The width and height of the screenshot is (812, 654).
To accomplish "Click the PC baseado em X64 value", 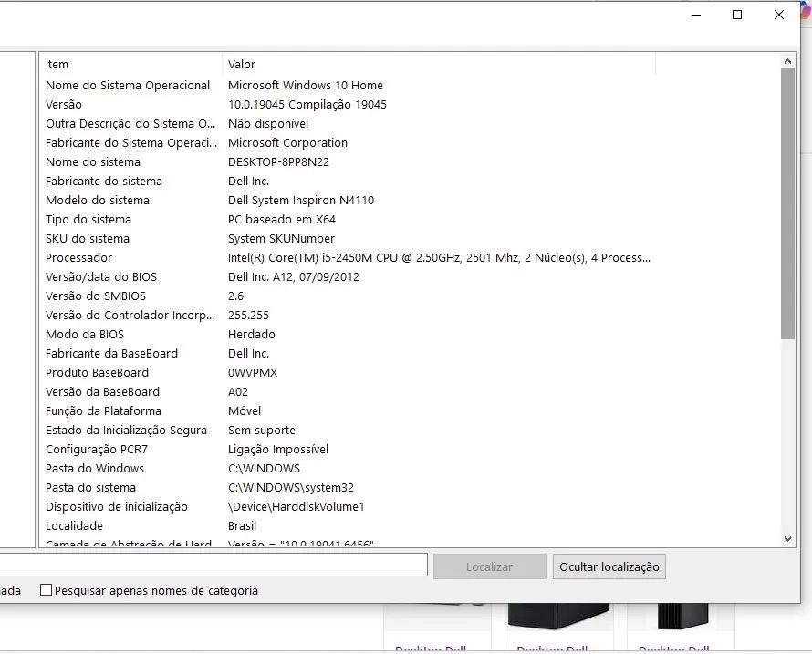I will (x=282, y=219).
